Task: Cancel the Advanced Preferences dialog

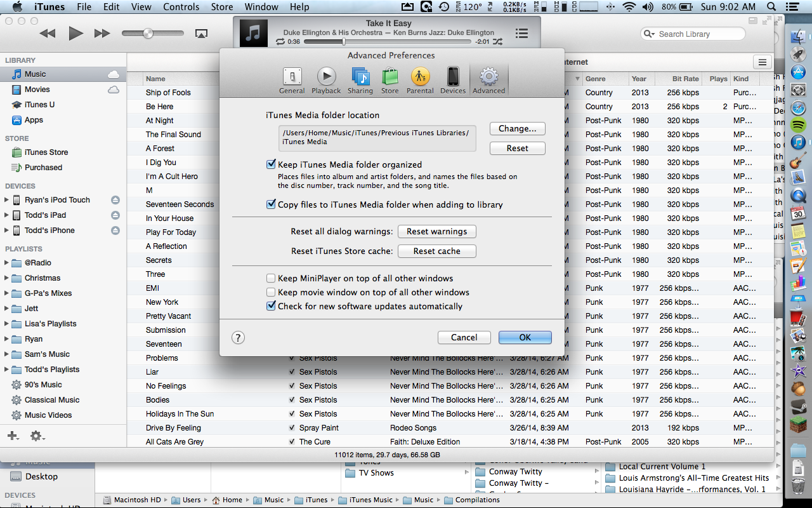Action: tap(464, 337)
